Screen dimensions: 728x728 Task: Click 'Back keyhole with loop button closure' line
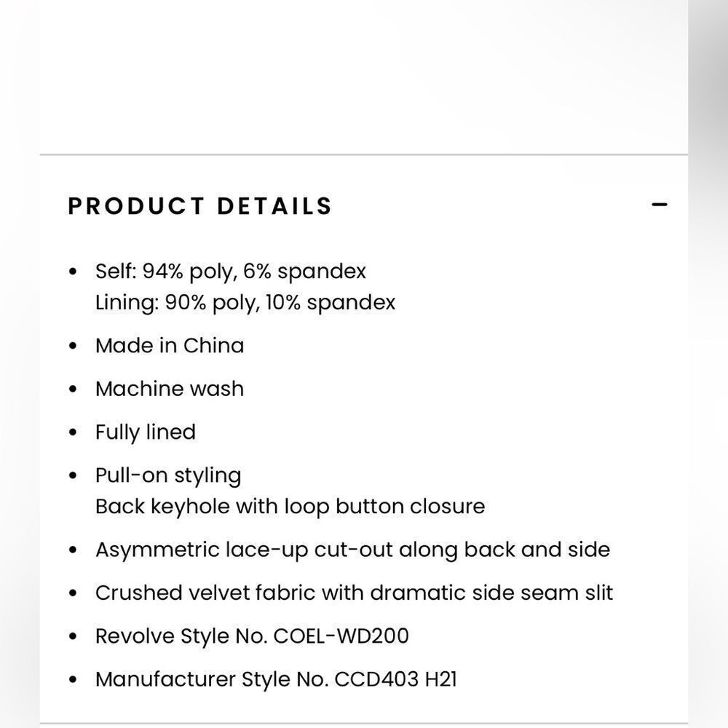[x=290, y=507]
